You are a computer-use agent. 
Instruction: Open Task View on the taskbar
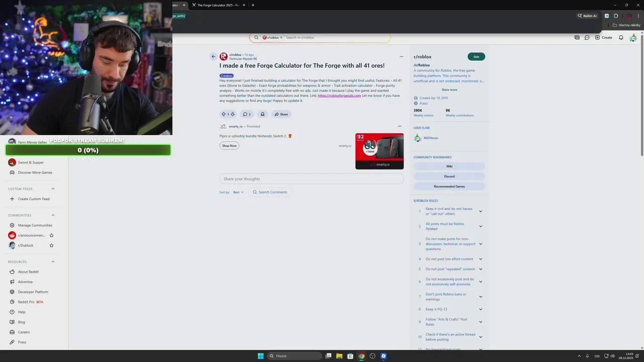click(328, 356)
